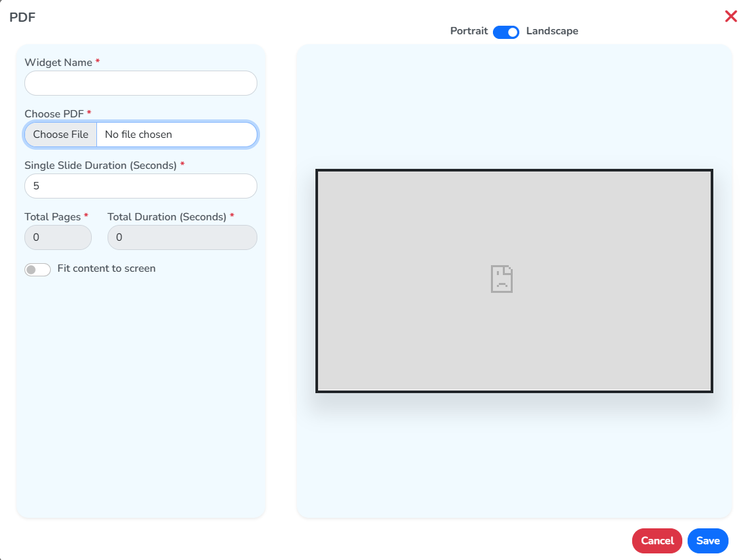Viewport: 745px width, 560px height.
Task: Focus the Widget Name input field
Action: pyautogui.click(x=141, y=83)
